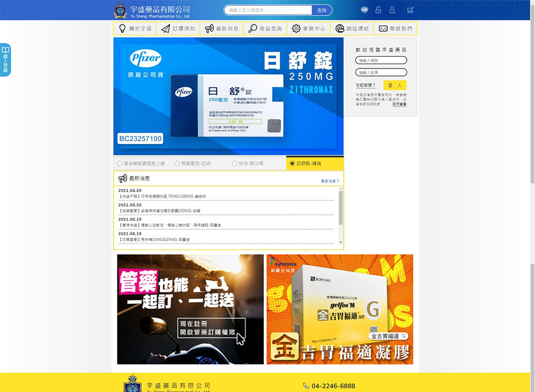
Task: Click the paper plane icon for 訂購須知
Action: 166,28
